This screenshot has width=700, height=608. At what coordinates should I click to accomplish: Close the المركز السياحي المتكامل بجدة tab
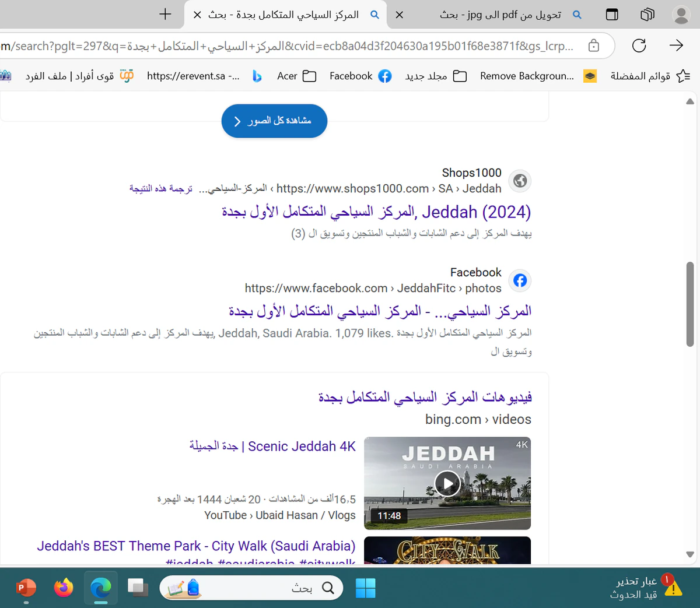pyautogui.click(x=197, y=15)
